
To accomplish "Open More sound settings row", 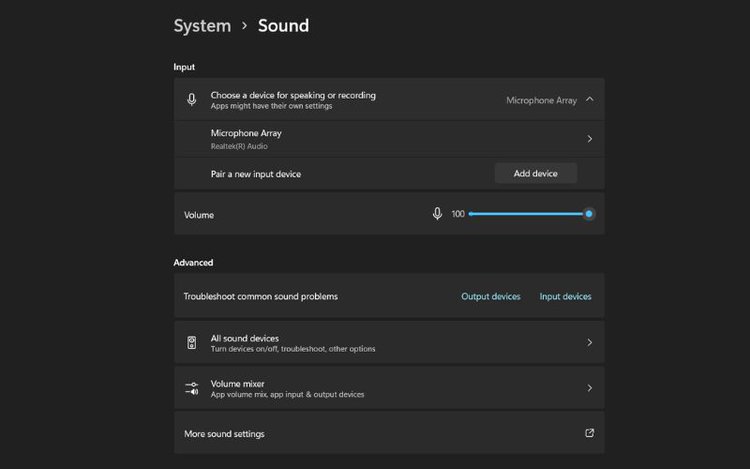I will [x=389, y=433].
